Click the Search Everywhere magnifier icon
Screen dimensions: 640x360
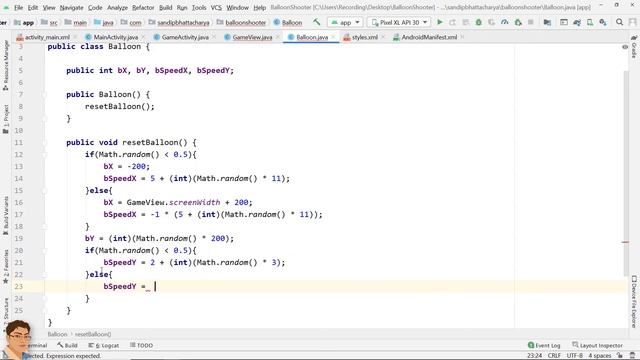pos(619,22)
